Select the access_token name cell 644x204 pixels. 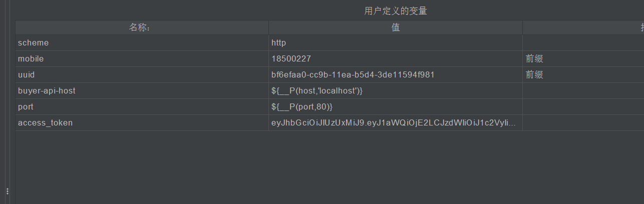142,123
